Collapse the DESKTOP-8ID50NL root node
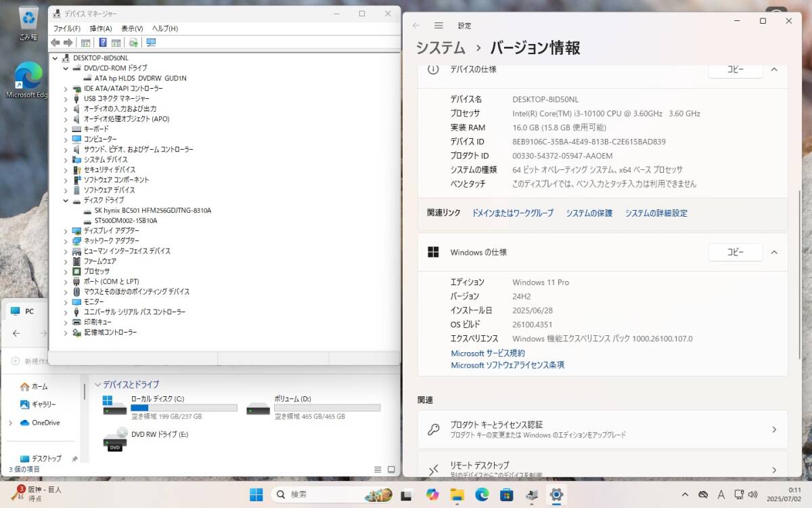Image resolution: width=812 pixels, height=508 pixels. click(x=55, y=58)
